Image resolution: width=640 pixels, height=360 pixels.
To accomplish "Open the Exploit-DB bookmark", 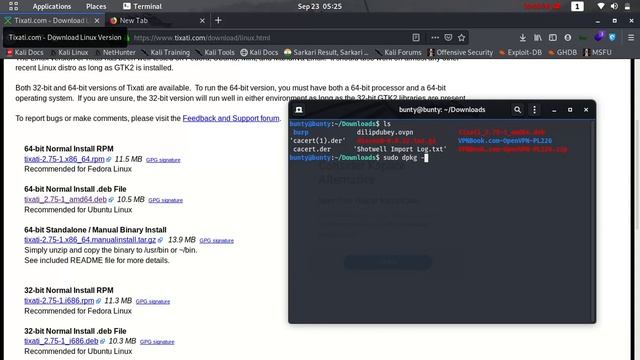I will (x=520, y=52).
